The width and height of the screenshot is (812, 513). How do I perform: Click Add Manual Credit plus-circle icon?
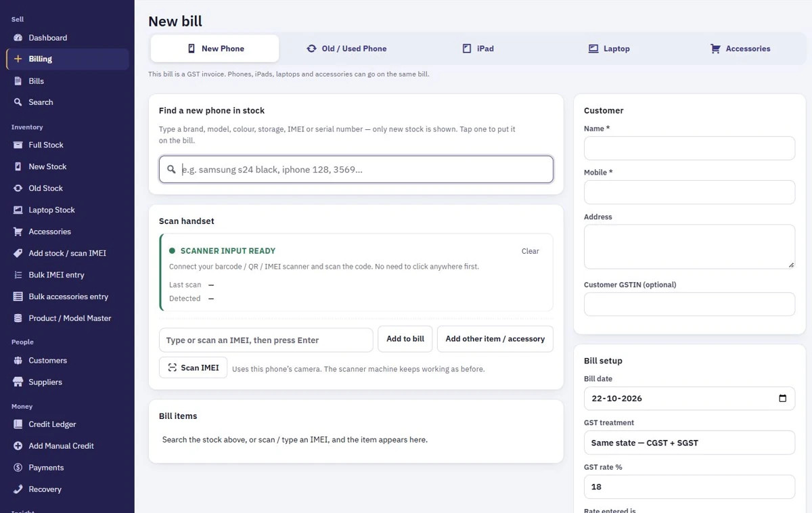tap(18, 446)
